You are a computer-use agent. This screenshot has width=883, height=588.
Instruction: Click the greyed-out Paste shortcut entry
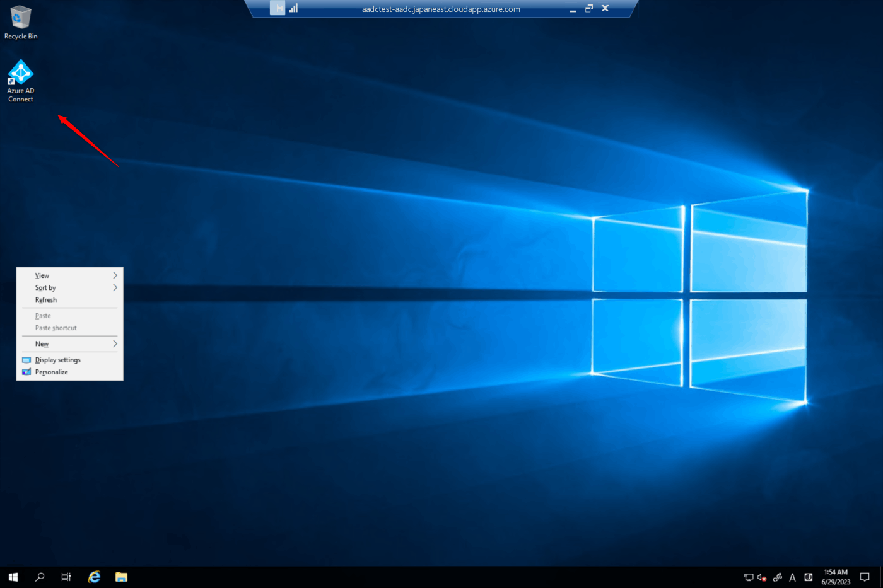click(69, 328)
